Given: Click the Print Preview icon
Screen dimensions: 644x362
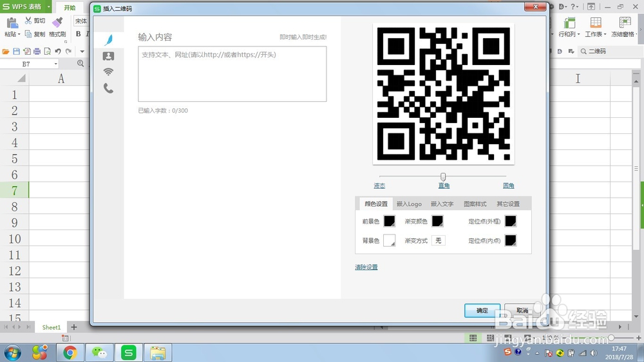Looking at the screenshot, I should [x=47, y=52].
